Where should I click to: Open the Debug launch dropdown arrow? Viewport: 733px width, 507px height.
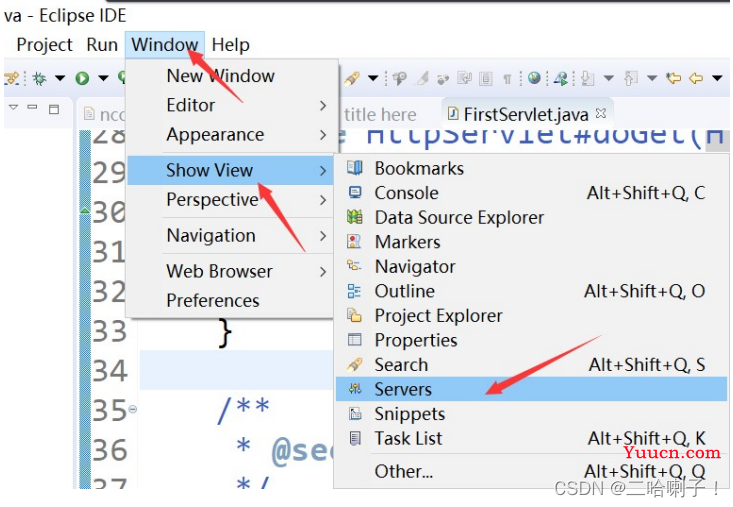[60, 78]
